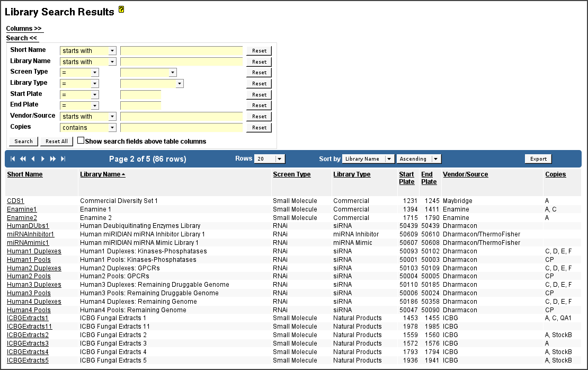
Task: Expand the Columns >> section
Action: click(24, 29)
